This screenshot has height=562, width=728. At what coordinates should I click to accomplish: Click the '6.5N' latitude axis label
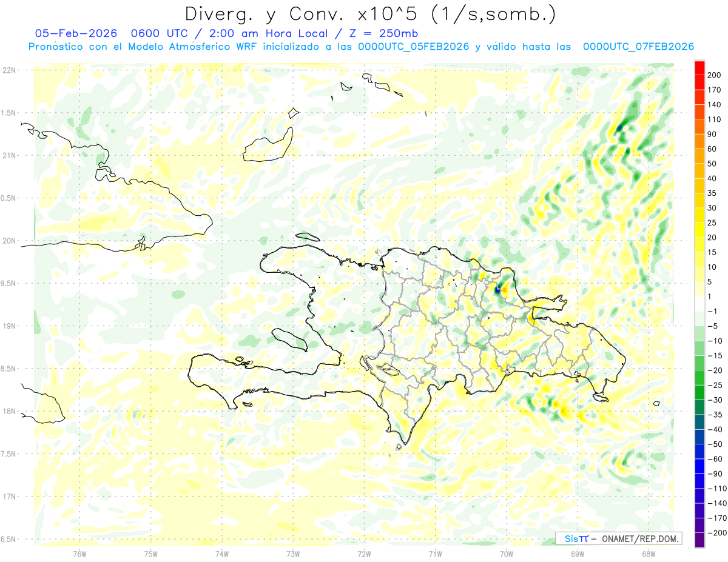(x=8, y=539)
